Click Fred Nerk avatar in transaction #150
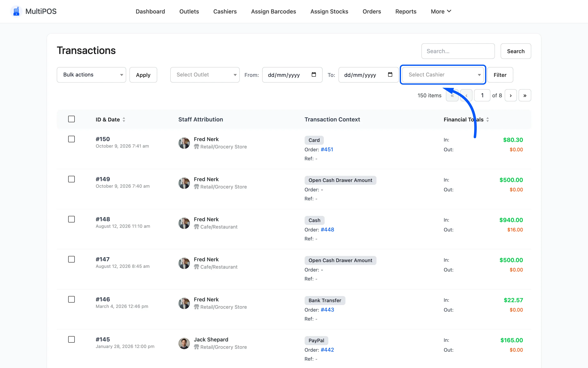588x368 pixels. [184, 143]
